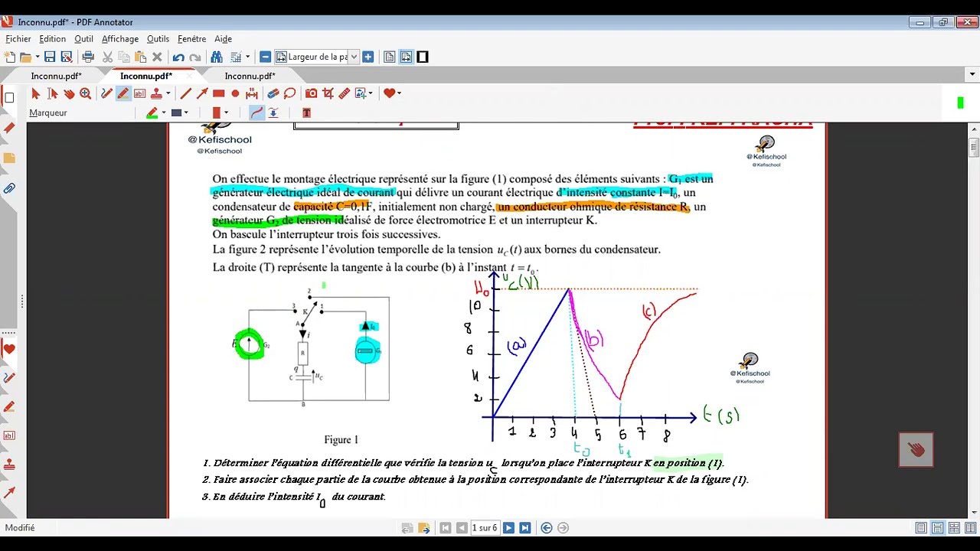Zoom in with the plus button
Screen dimensions: 980x551
[x=368, y=57]
